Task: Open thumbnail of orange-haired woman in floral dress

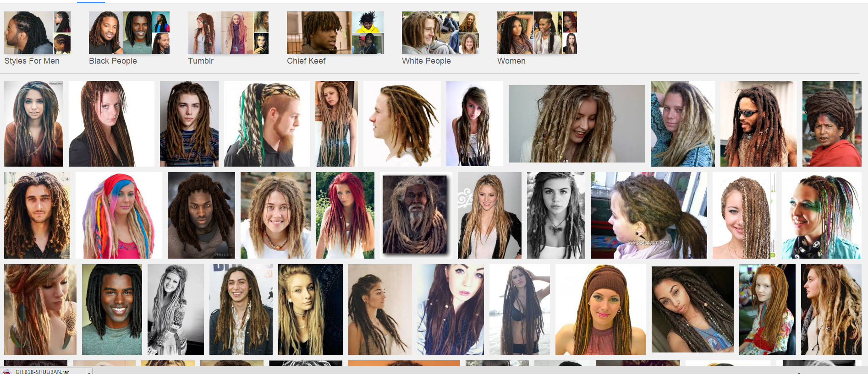Action: (x=767, y=309)
